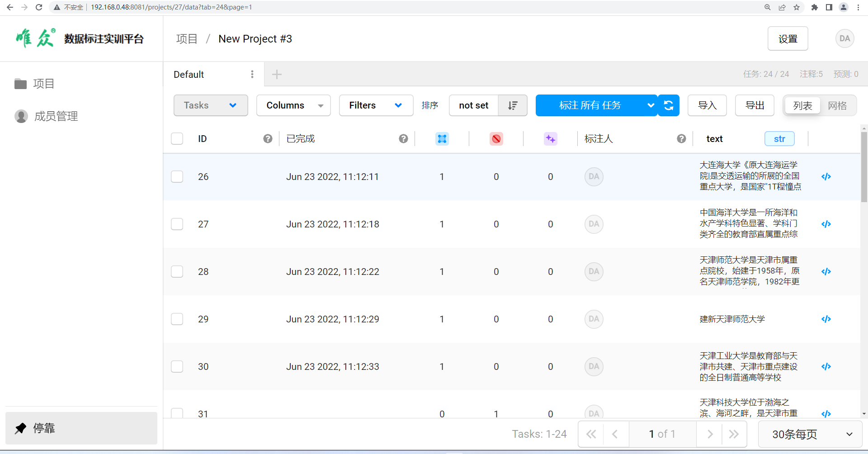This screenshot has height=454, width=868.
Task: Click the refresh icon beside label all tasks
Action: pos(669,105)
